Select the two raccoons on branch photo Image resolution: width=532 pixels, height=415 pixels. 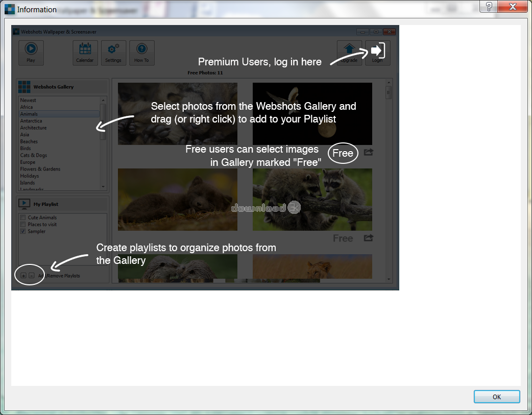pos(312,200)
